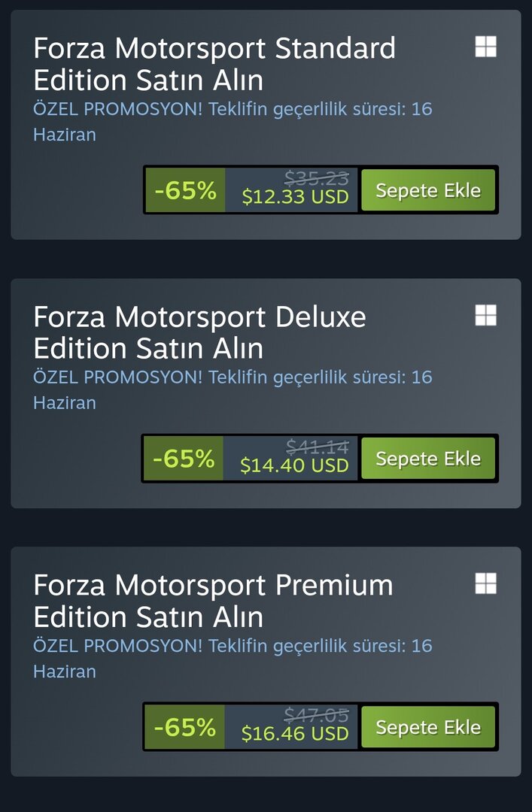The image size is (532, 812).
Task: Open the Forza Motorsport Premium Edition title
Action: tap(213, 601)
